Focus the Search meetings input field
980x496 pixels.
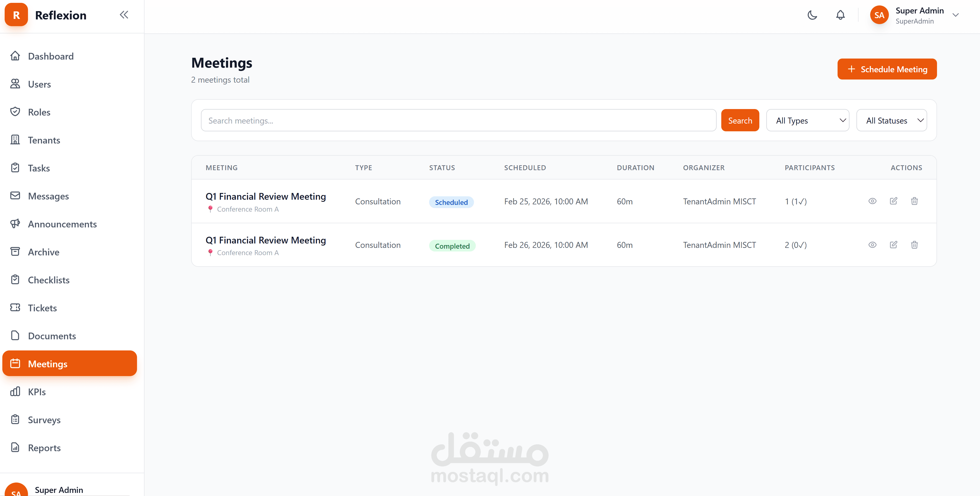(x=458, y=121)
